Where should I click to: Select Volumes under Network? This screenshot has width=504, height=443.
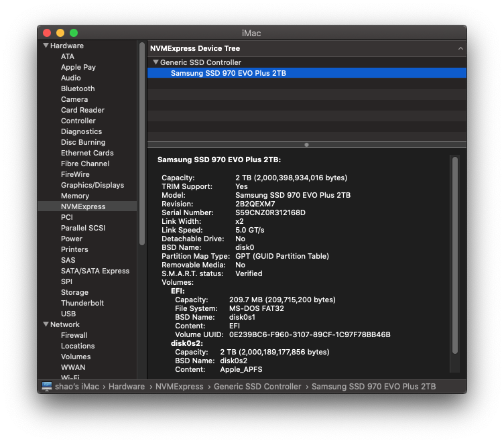click(x=76, y=357)
